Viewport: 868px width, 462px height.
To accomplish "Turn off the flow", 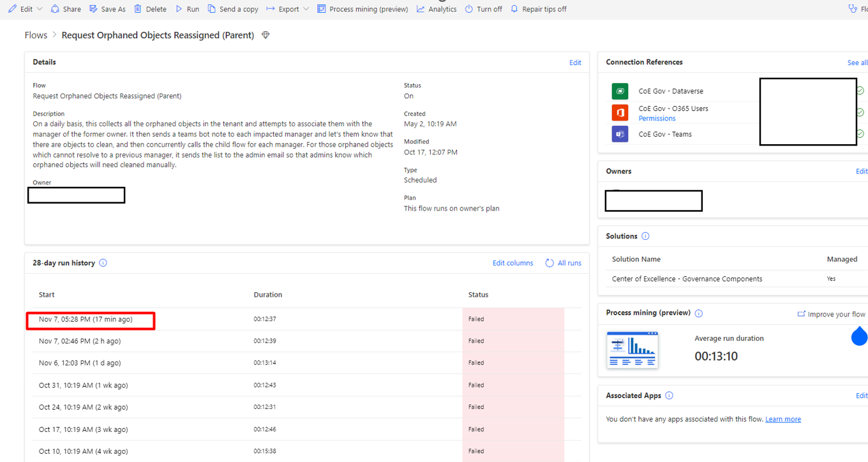I will [x=483, y=9].
